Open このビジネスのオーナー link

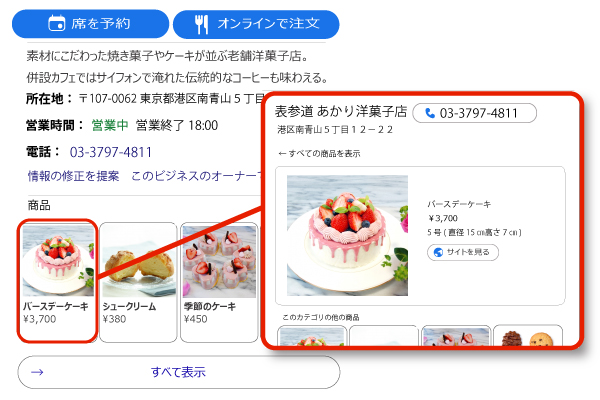(x=196, y=176)
